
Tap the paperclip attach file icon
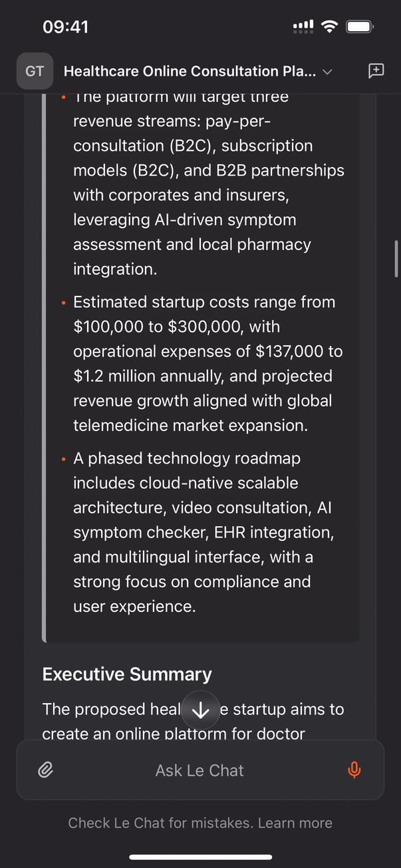(x=45, y=770)
